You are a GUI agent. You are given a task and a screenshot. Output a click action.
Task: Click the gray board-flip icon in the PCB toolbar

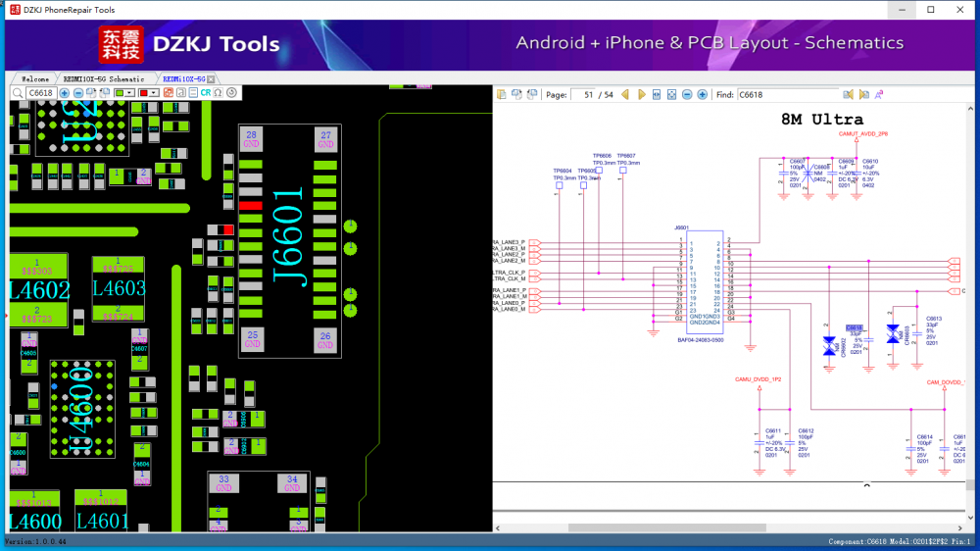pyautogui.click(x=180, y=92)
